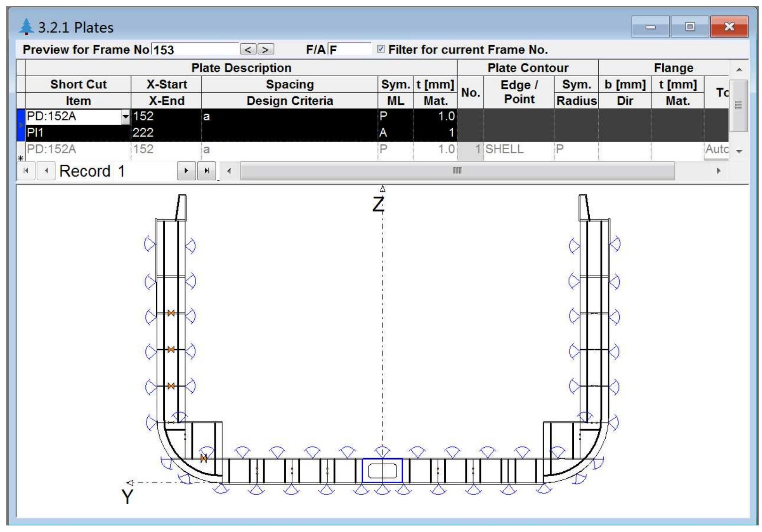This screenshot has width=762, height=532.
Task: Go to previous record in record navigator
Action: tap(45, 171)
